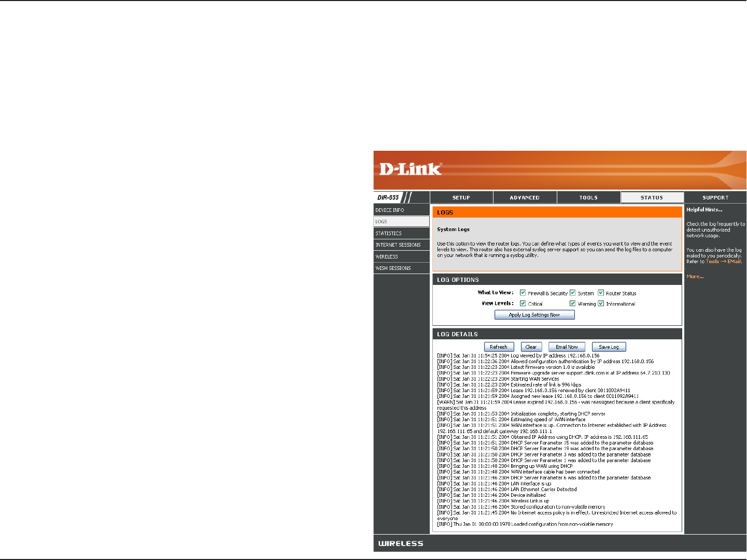Open WIRELESS sidebar page
The image size is (747, 560).
[x=401, y=256]
